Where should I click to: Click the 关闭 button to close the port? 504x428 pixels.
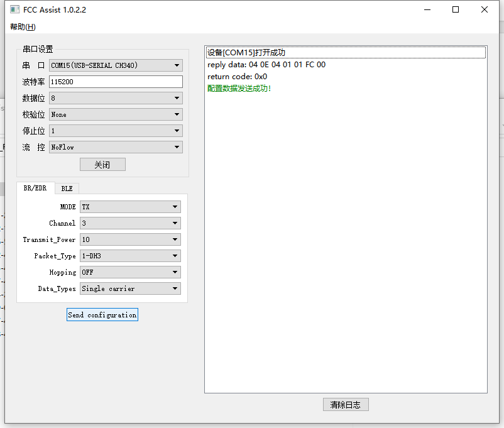pyautogui.click(x=102, y=165)
